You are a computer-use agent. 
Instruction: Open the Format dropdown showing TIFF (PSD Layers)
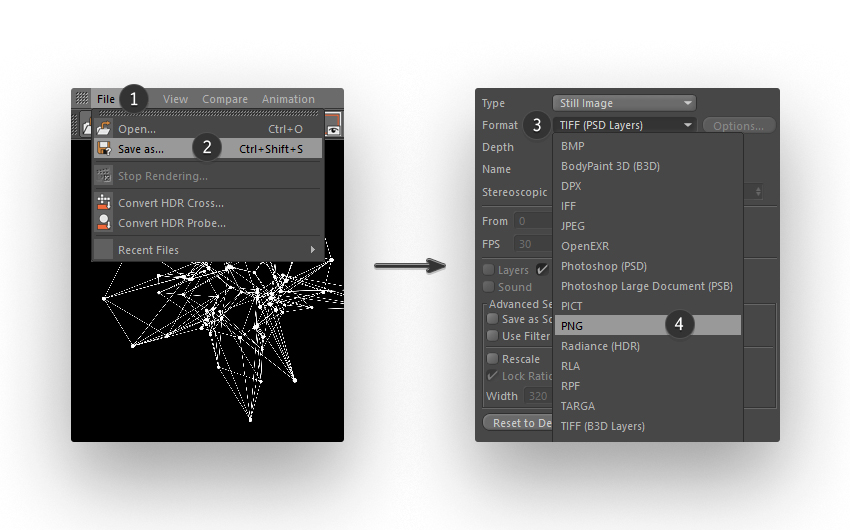click(x=624, y=125)
